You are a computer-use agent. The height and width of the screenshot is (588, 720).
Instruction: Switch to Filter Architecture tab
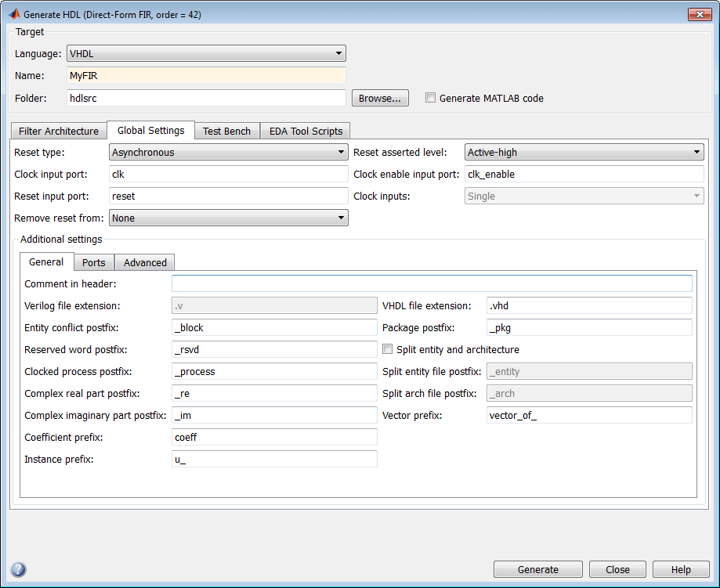click(58, 131)
